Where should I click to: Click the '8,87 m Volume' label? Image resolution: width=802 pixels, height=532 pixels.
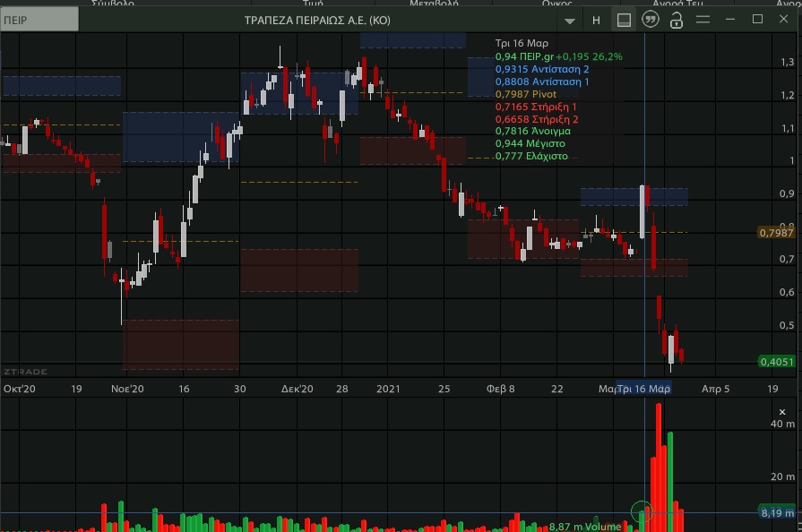[x=585, y=527]
